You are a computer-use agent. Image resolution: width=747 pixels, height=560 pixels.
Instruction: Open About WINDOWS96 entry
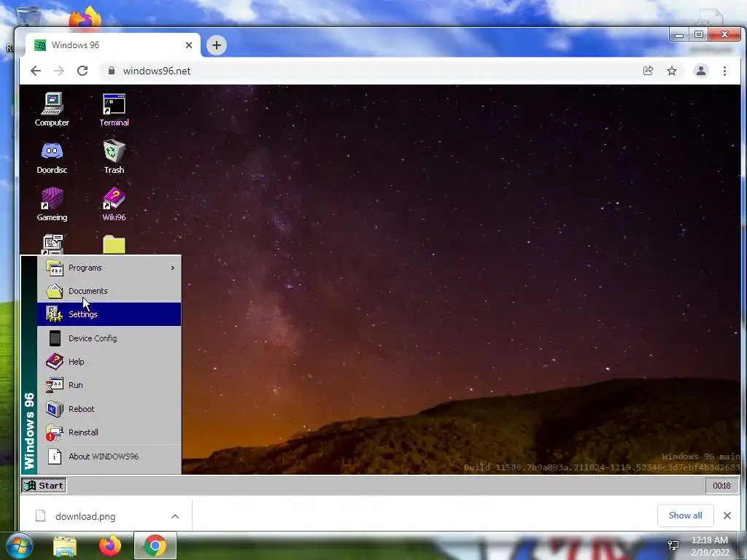[109, 456]
